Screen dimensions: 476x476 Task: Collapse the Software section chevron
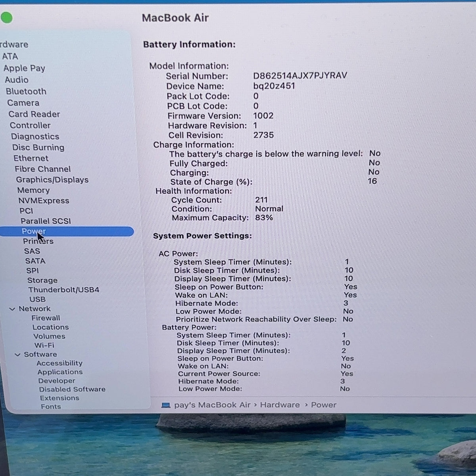tap(17, 355)
